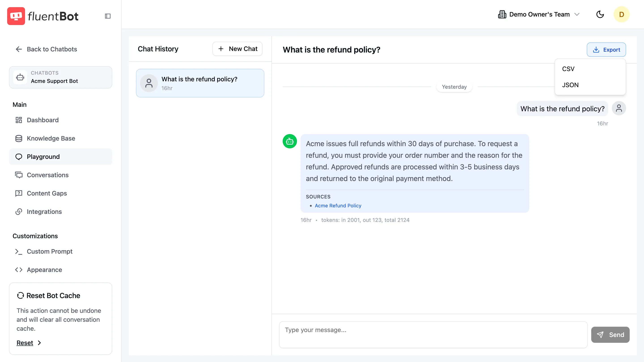The width and height of the screenshot is (644, 362).
Task: Click the Acme Support Bot robot icon
Action: 20,77
